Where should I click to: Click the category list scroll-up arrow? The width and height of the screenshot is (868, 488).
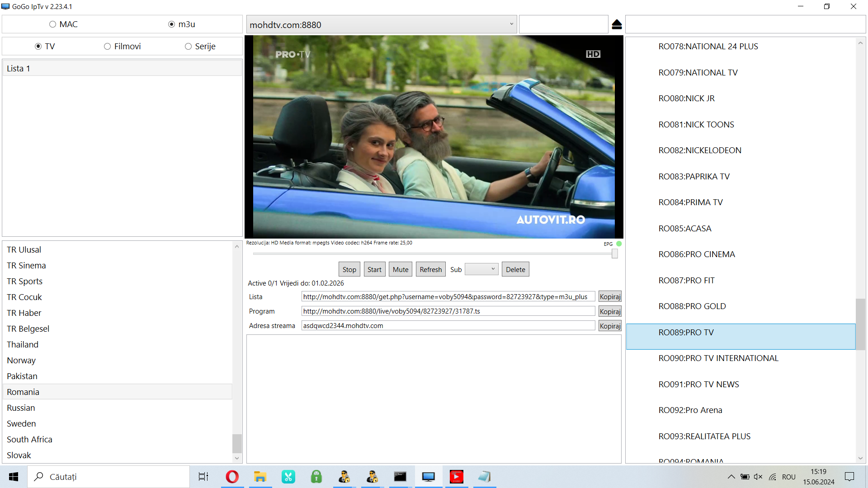(x=237, y=246)
